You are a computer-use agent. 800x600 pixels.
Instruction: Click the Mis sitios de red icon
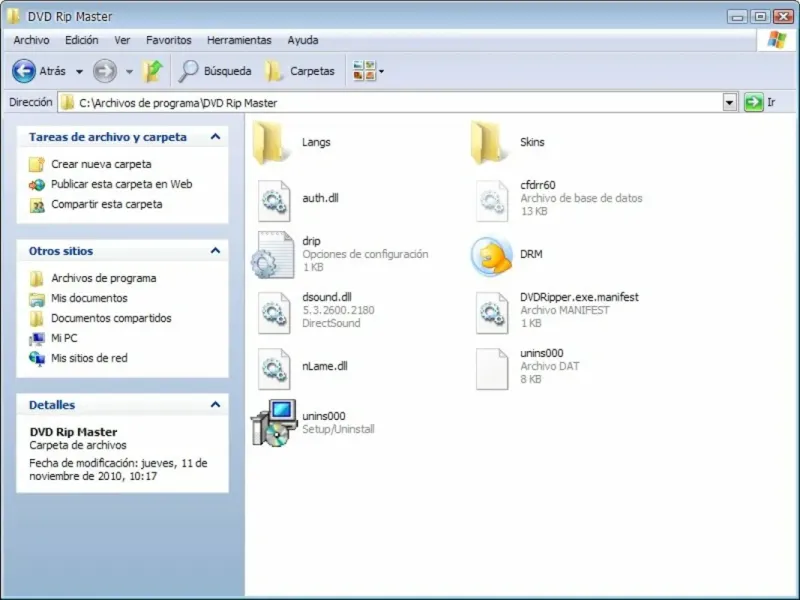click(x=37, y=359)
